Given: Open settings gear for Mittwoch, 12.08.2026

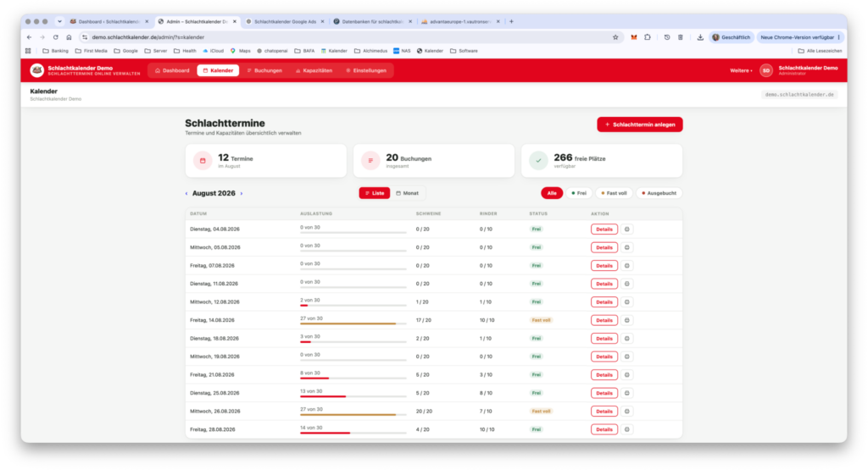Looking at the screenshot, I should [626, 302].
